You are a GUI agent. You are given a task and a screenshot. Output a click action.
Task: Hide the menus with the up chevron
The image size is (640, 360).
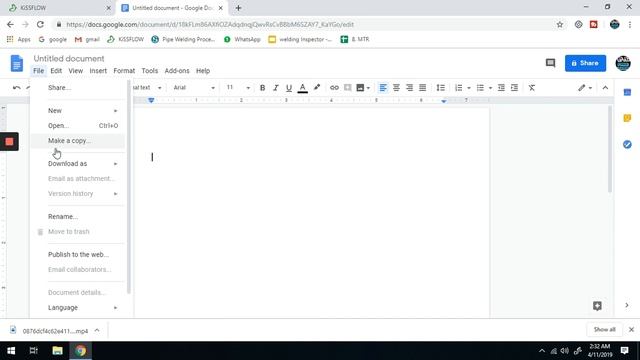[x=605, y=88]
